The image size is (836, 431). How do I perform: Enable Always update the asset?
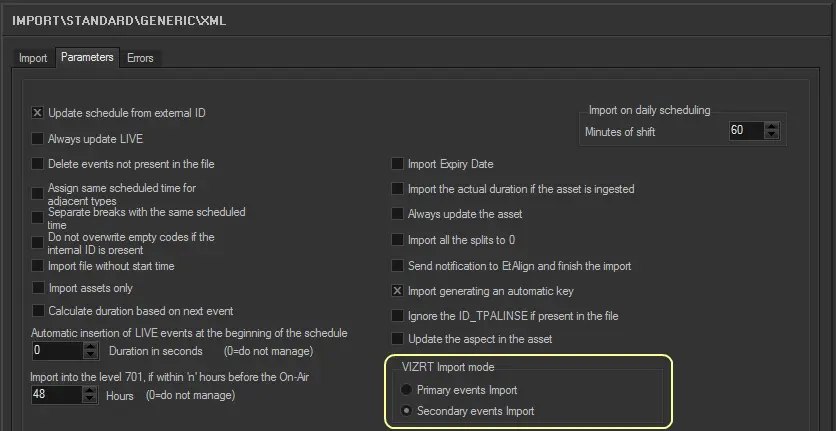click(398, 214)
